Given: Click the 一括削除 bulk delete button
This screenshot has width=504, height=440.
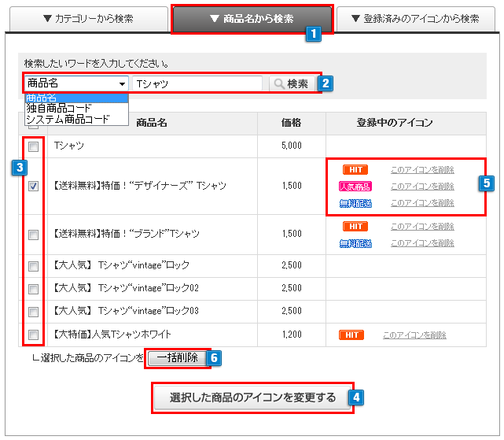Looking at the screenshot, I should 177,358.
